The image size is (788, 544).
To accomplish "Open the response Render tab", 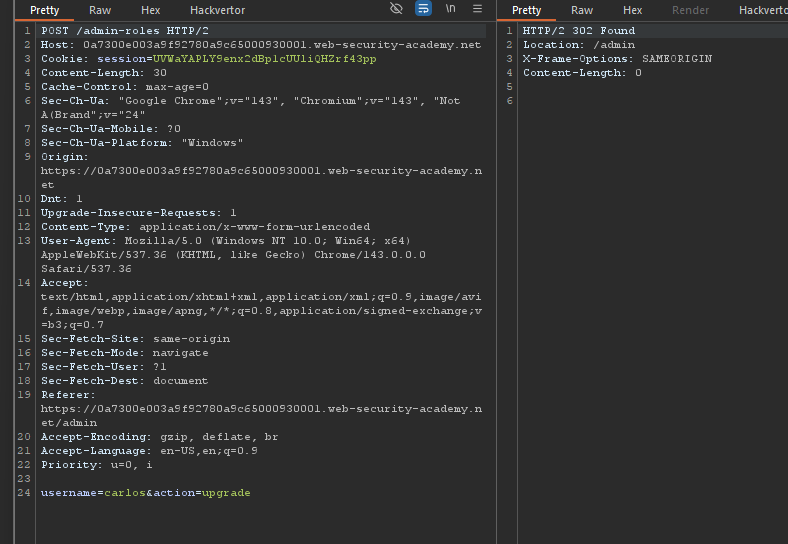I will coord(691,10).
